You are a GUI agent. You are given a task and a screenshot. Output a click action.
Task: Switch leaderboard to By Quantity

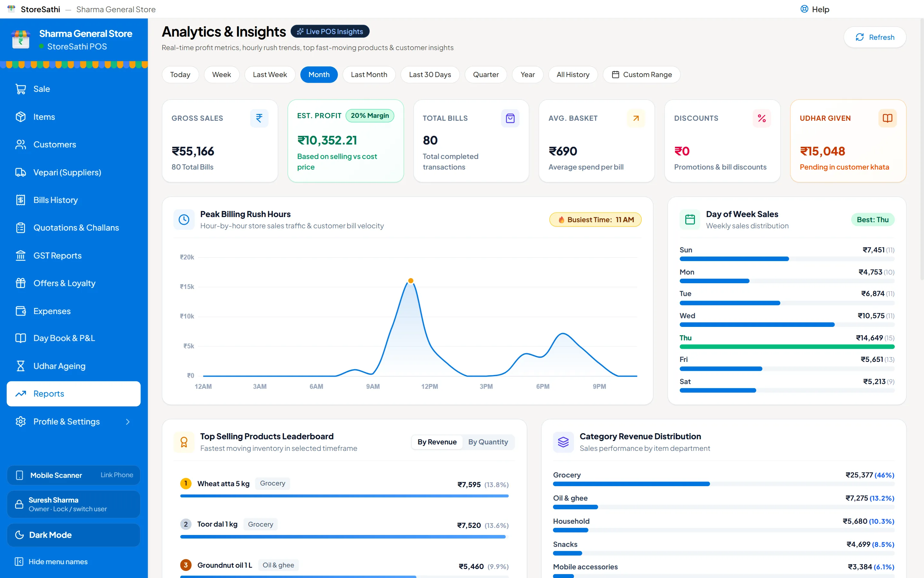[488, 442]
